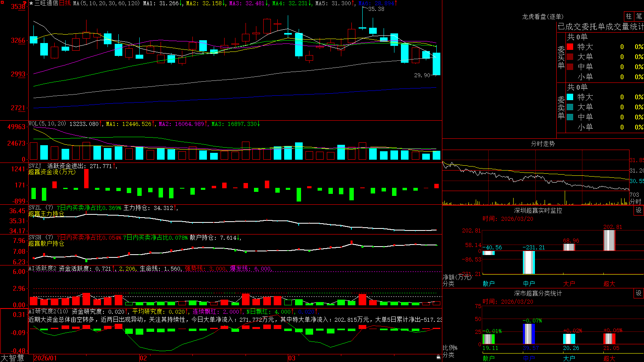Click the green 散户 bar labeled -0.01%
644x362 pixels.
point(489,339)
